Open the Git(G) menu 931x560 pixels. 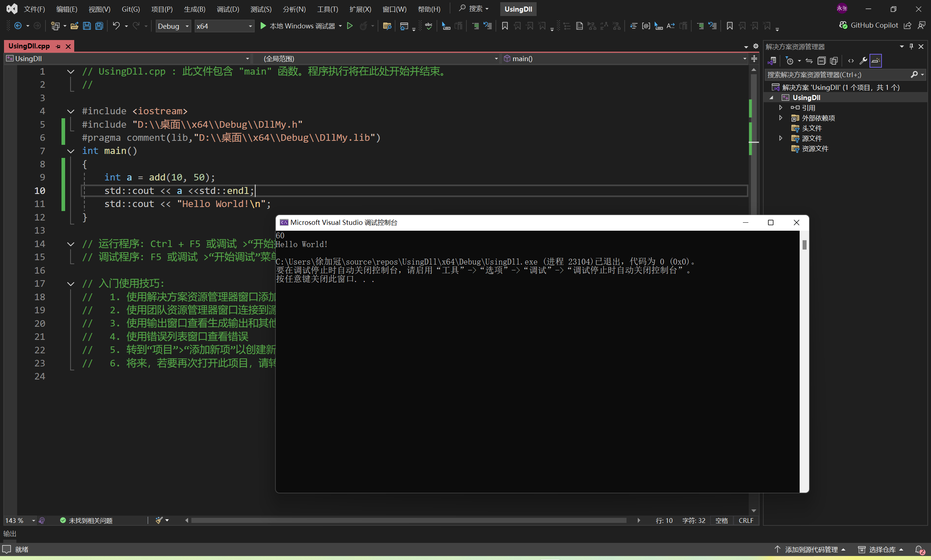pyautogui.click(x=131, y=9)
